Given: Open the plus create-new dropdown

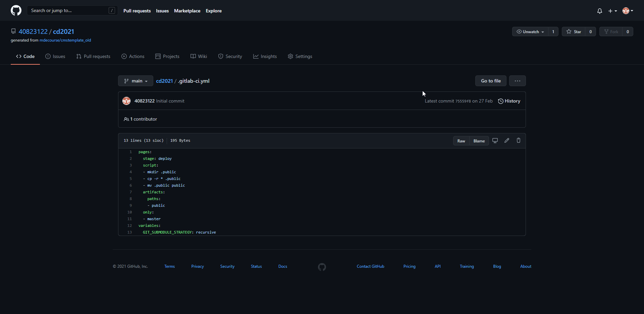Looking at the screenshot, I should (x=612, y=11).
